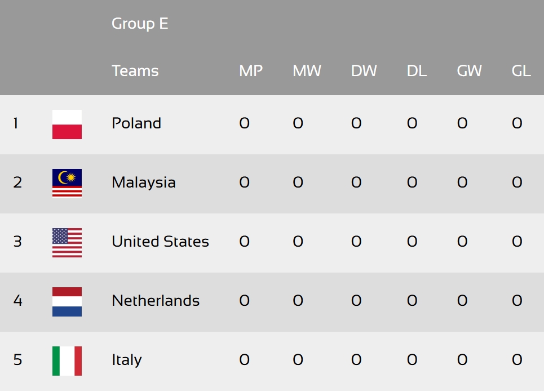Click the Netherlands flag icon
Screen dimensions: 544x392
67,302
